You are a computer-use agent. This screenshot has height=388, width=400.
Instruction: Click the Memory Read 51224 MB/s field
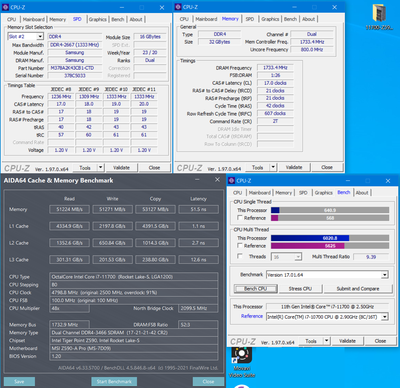69,209
